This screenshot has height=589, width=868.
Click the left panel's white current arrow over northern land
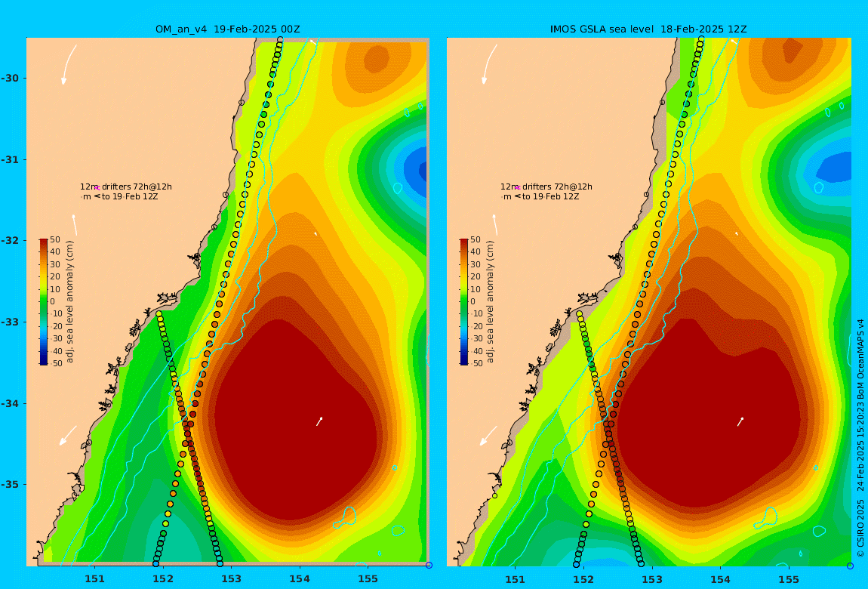click(68, 65)
